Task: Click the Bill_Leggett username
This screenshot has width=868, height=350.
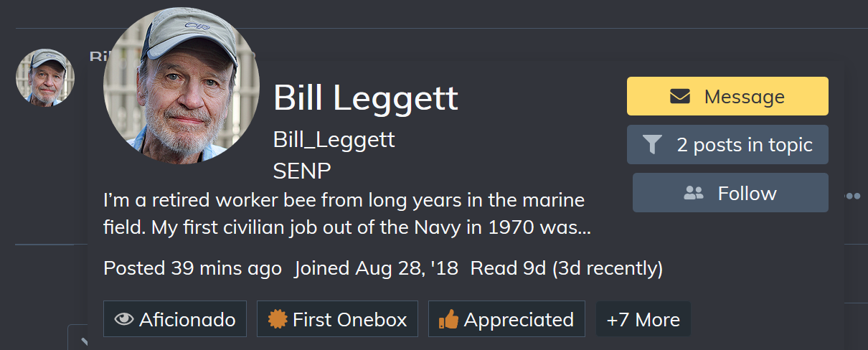Action: [x=334, y=139]
